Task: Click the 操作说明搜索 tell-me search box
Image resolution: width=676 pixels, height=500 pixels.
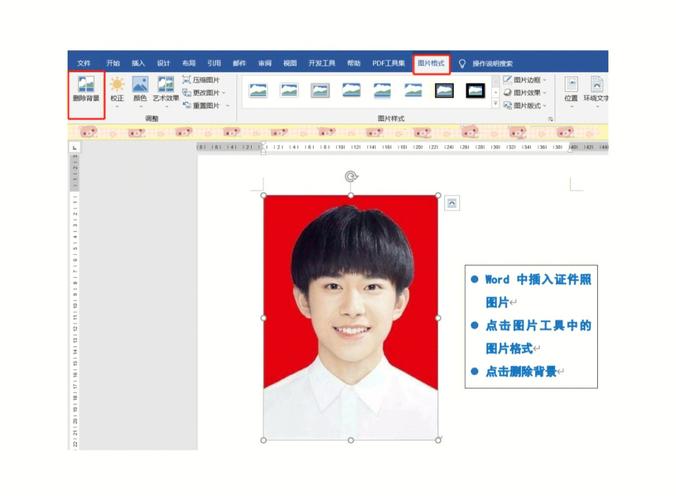Action: (492, 63)
